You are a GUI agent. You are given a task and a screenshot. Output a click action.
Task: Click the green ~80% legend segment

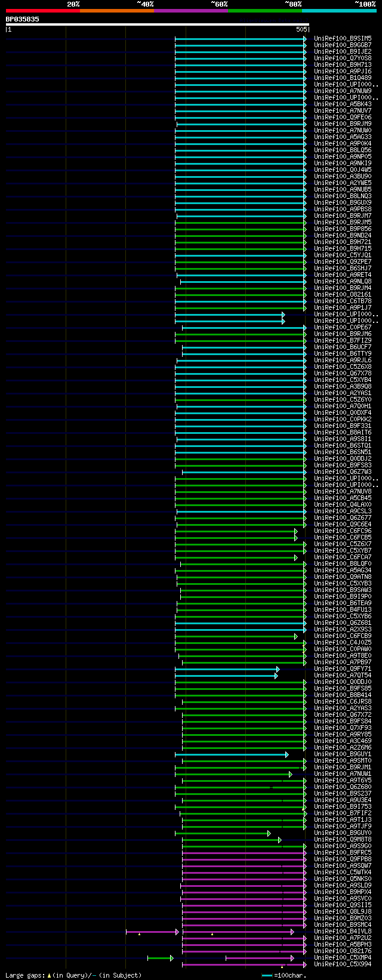(x=264, y=10)
